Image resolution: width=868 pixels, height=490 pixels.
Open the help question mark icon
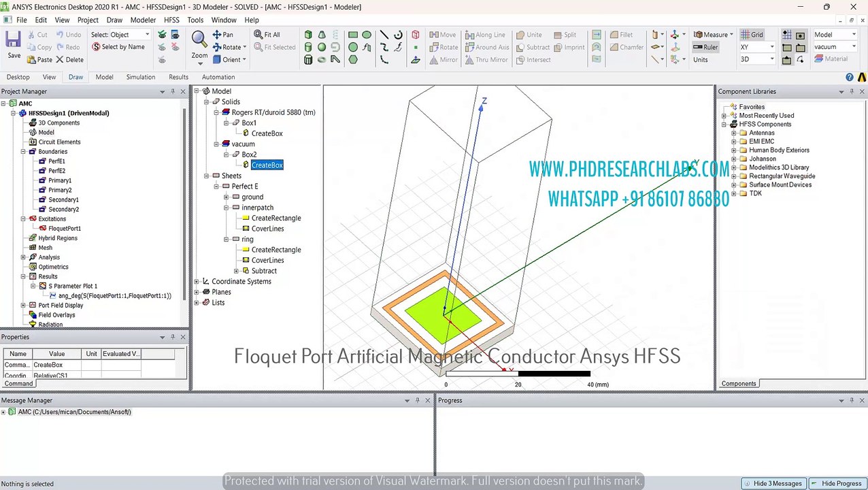850,78
